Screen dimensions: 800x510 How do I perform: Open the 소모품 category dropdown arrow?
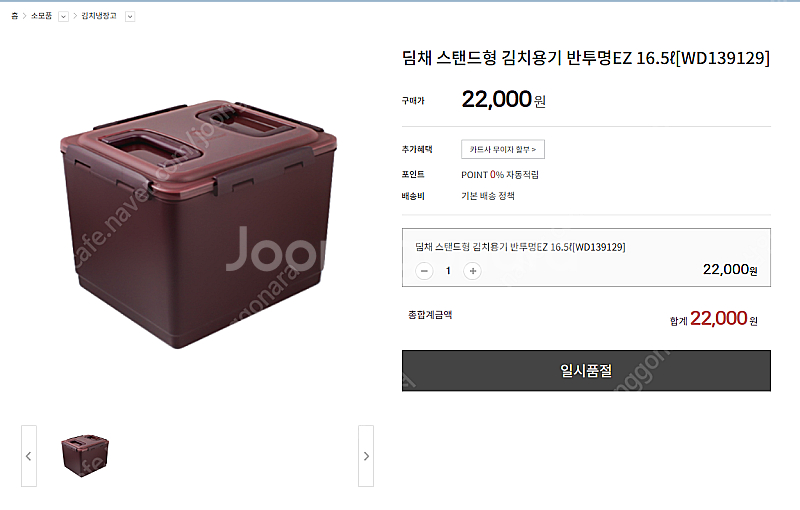click(x=63, y=16)
